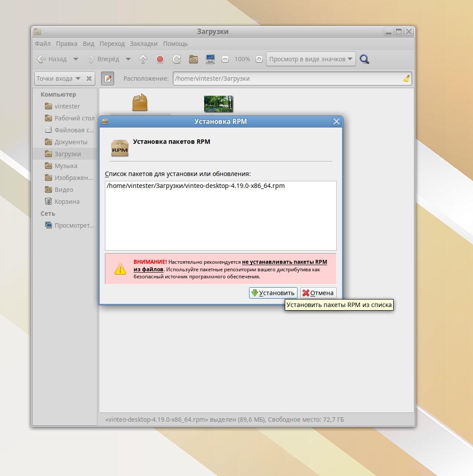Image resolution: width=473 pixels, height=476 pixels.
Task: Clear location field using broom icon
Action: (x=406, y=79)
